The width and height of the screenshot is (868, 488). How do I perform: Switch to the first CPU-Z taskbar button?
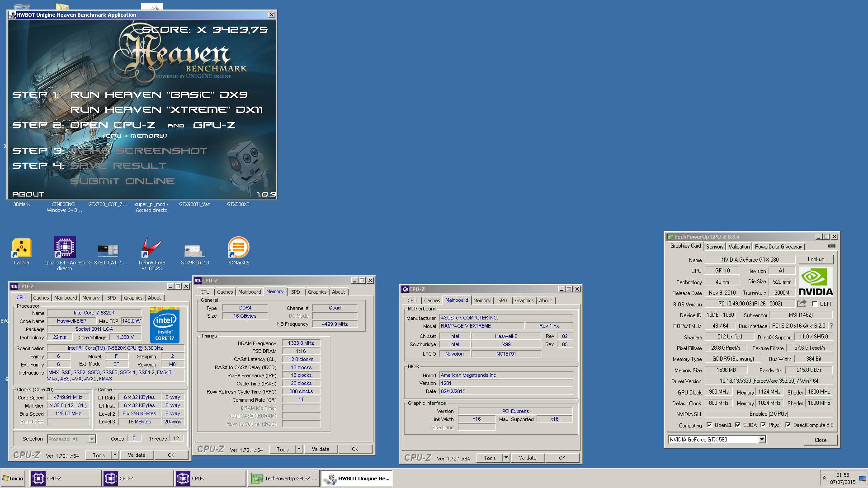(66, 479)
